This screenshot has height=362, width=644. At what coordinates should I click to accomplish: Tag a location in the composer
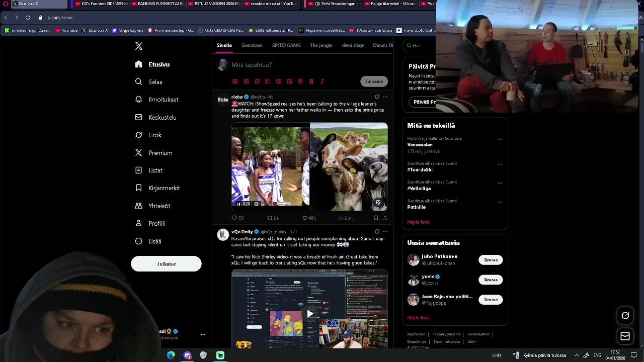[x=300, y=81]
